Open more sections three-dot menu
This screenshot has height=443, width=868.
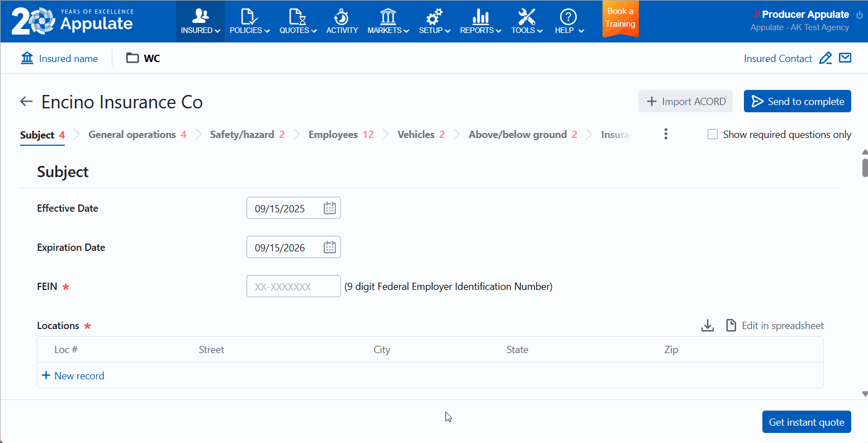[x=666, y=134]
